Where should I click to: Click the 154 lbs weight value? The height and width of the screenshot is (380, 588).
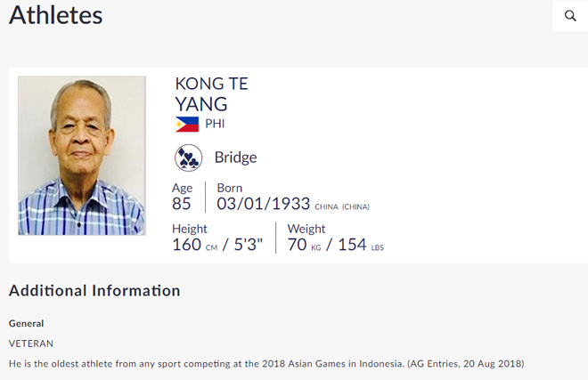360,244
